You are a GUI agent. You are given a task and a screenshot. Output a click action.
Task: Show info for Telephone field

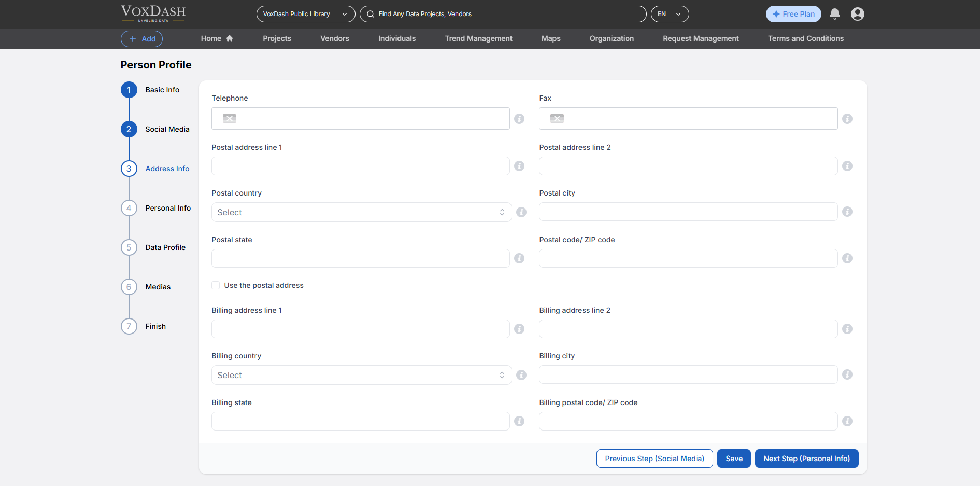[519, 119]
